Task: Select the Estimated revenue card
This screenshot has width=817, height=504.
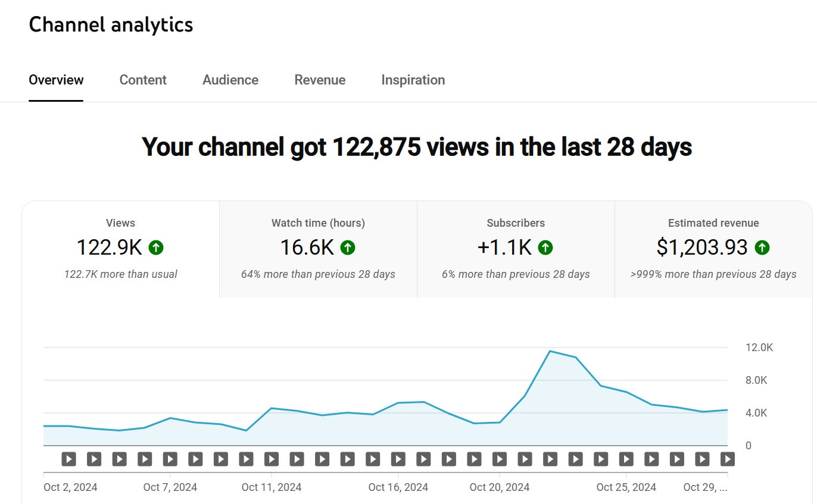Action: point(713,249)
